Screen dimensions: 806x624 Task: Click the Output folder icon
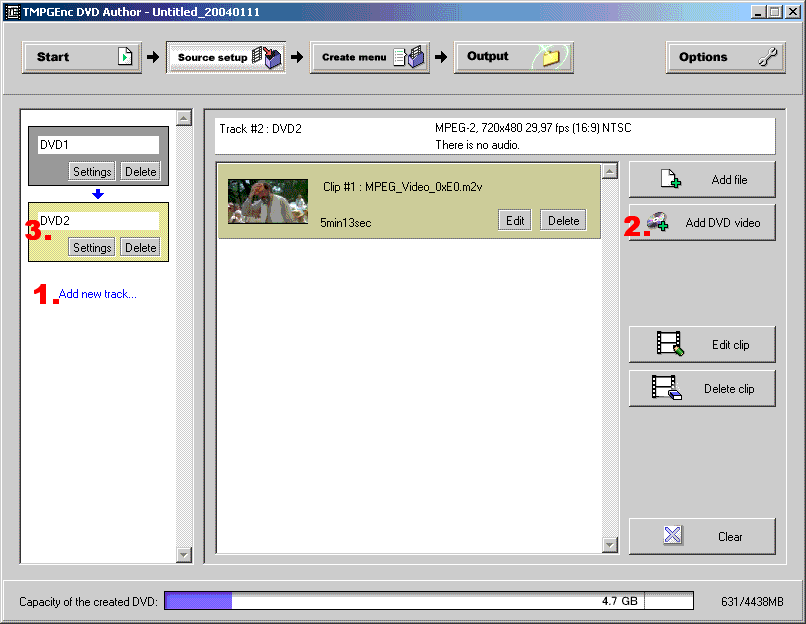click(551, 57)
